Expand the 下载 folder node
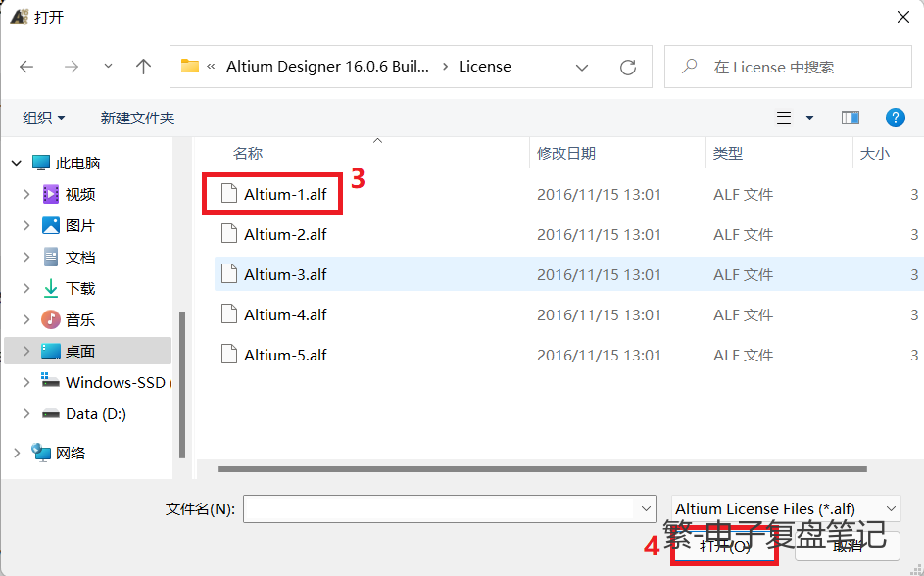The width and height of the screenshot is (924, 576). coord(26,288)
